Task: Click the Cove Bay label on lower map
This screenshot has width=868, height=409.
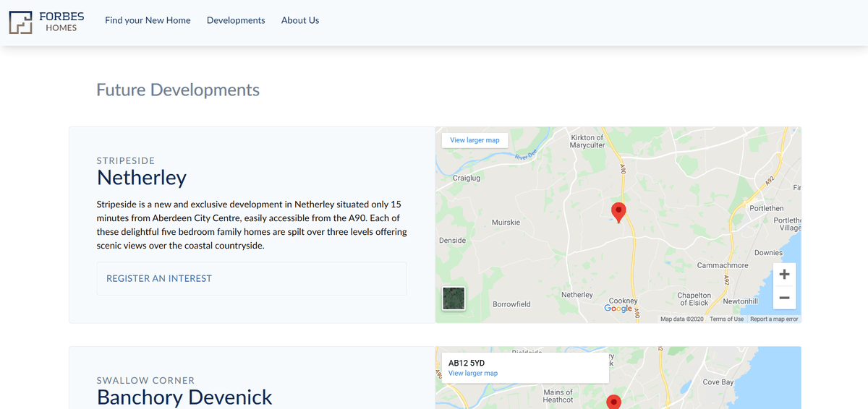Action: pyautogui.click(x=718, y=382)
